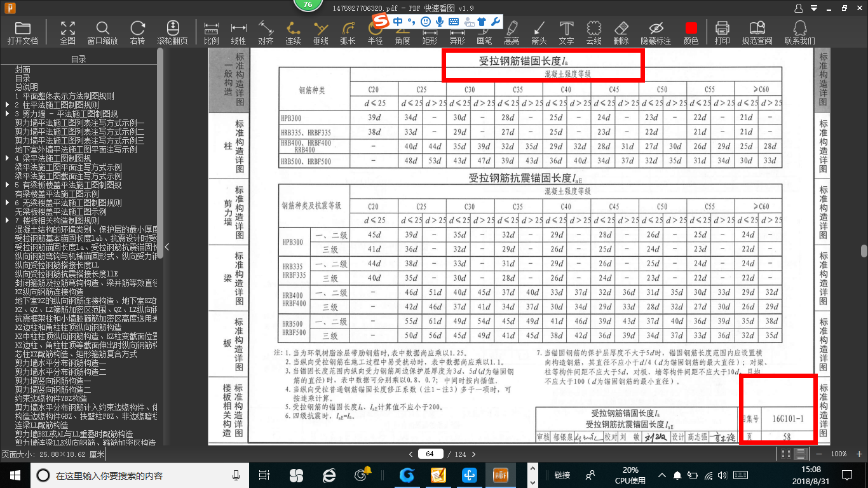Click document vertical scrollbar thumb

(864, 250)
